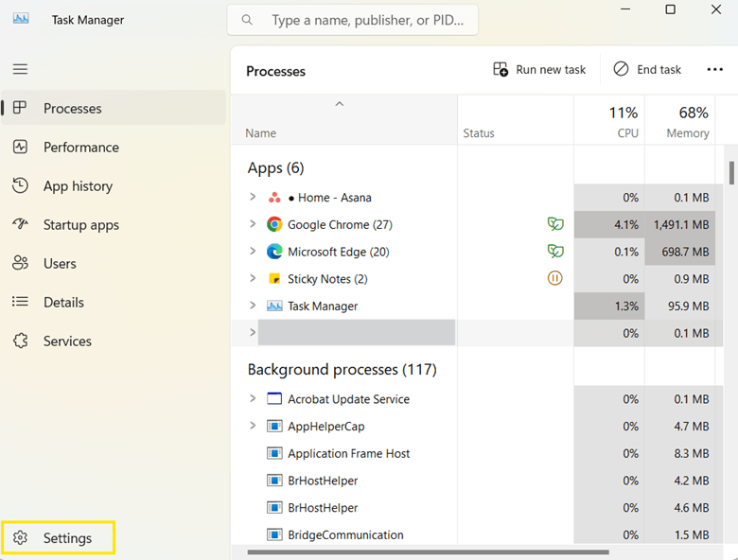Click the Acrobat Update Service icon
Image resolution: width=738 pixels, height=560 pixels.
coord(274,398)
